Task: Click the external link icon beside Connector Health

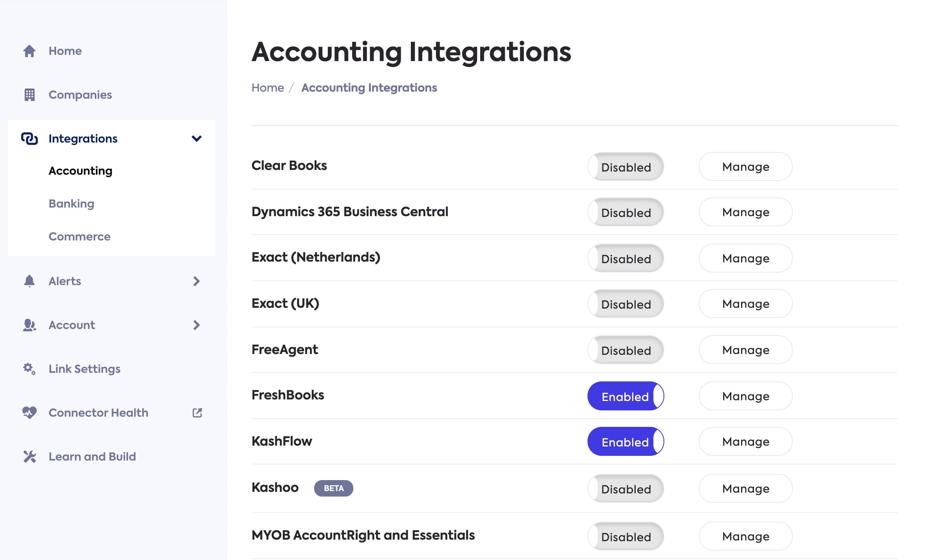Action: pyautogui.click(x=197, y=413)
